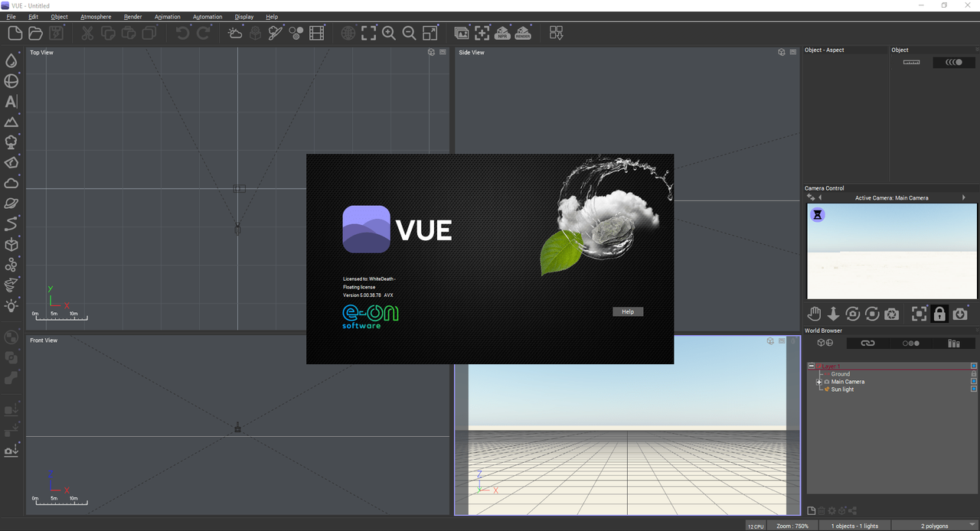980x531 pixels.
Task: Select the light bulb tool
Action: coord(11,306)
